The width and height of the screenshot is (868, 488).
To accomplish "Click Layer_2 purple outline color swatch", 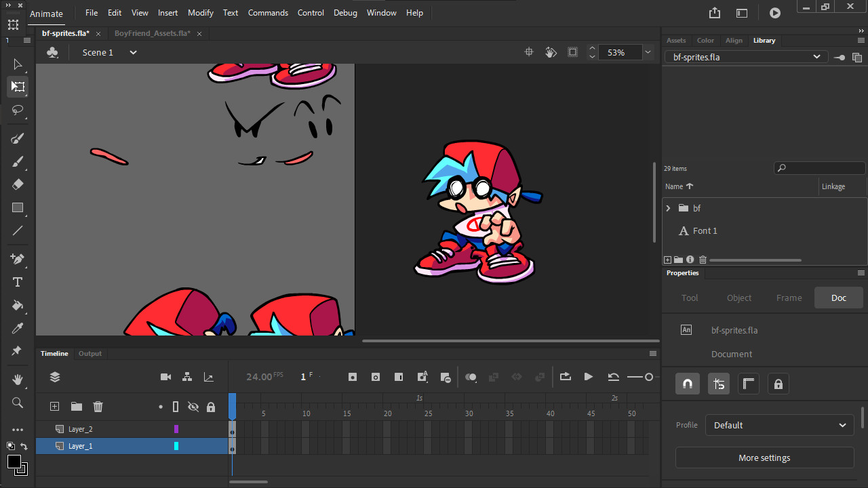I will (176, 429).
